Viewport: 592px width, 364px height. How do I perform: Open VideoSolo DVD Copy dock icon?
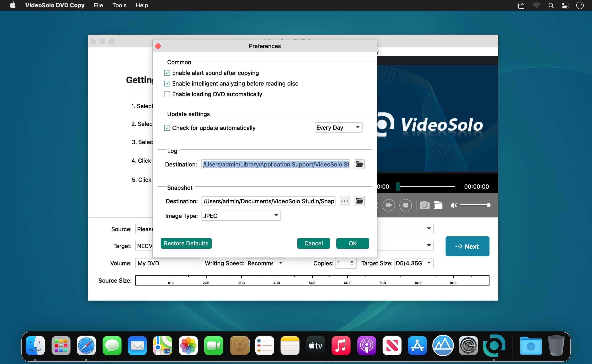pos(494,345)
